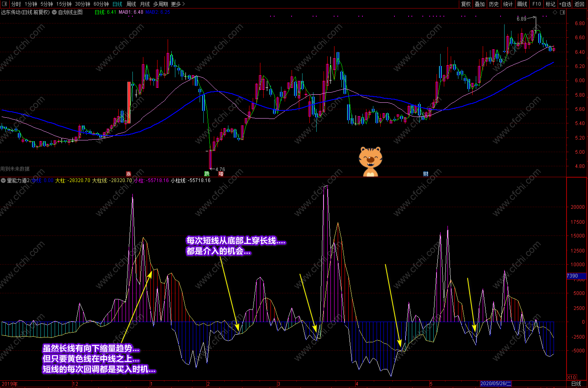Click the +自选 button
This screenshot has width=588, height=388.
tap(565, 4)
